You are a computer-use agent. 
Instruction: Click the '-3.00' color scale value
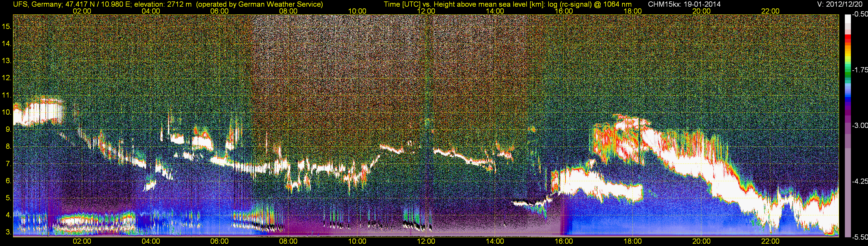860,125
